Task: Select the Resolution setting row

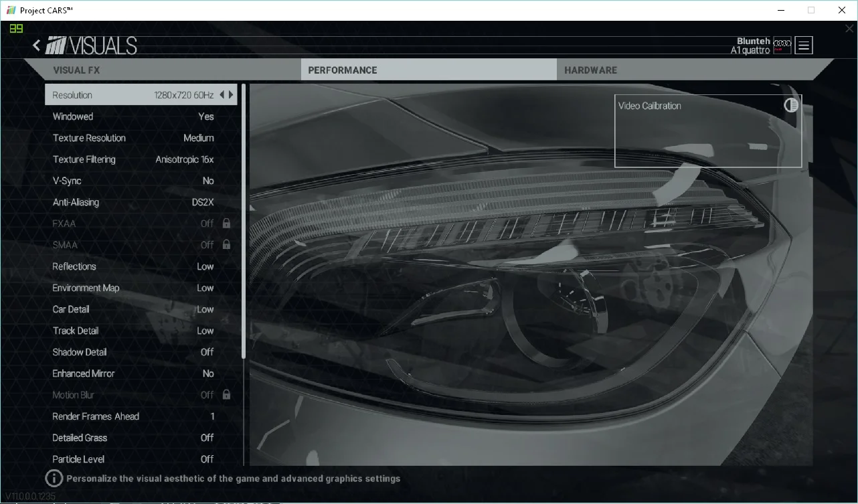Action: tap(141, 95)
